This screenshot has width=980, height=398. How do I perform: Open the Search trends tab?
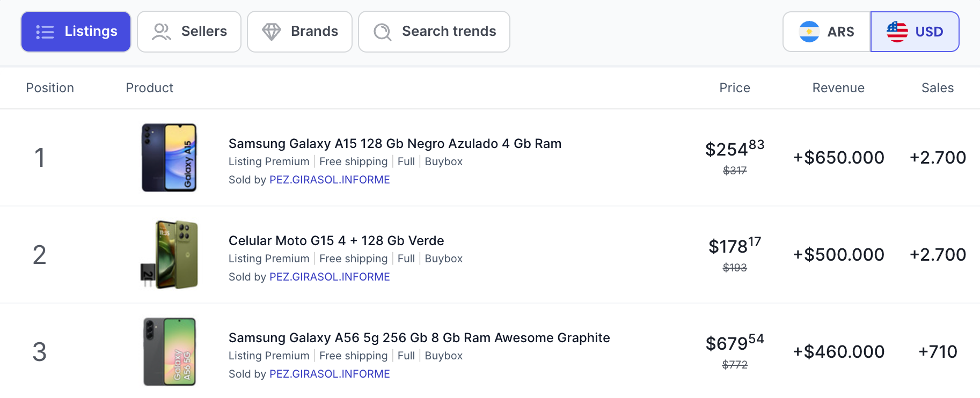(x=434, y=32)
